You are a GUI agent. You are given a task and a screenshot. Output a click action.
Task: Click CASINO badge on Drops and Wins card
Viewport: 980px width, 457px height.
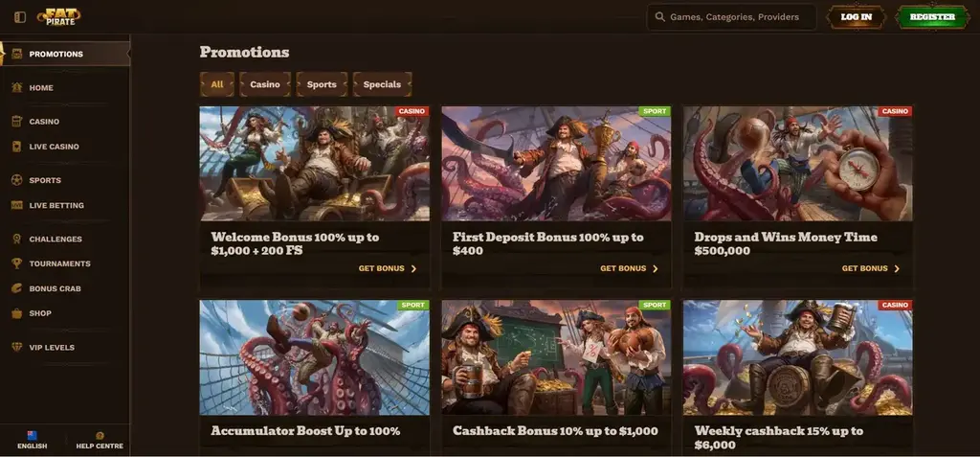[x=895, y=111]
